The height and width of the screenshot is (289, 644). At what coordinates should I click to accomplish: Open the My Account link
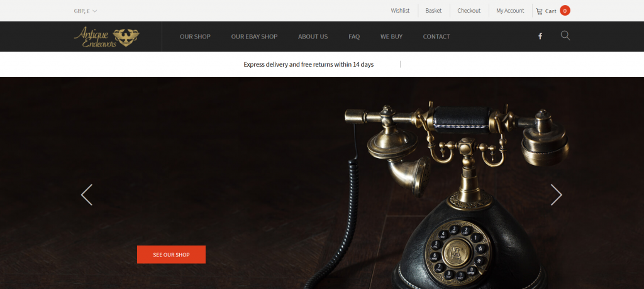pos(510,11)
